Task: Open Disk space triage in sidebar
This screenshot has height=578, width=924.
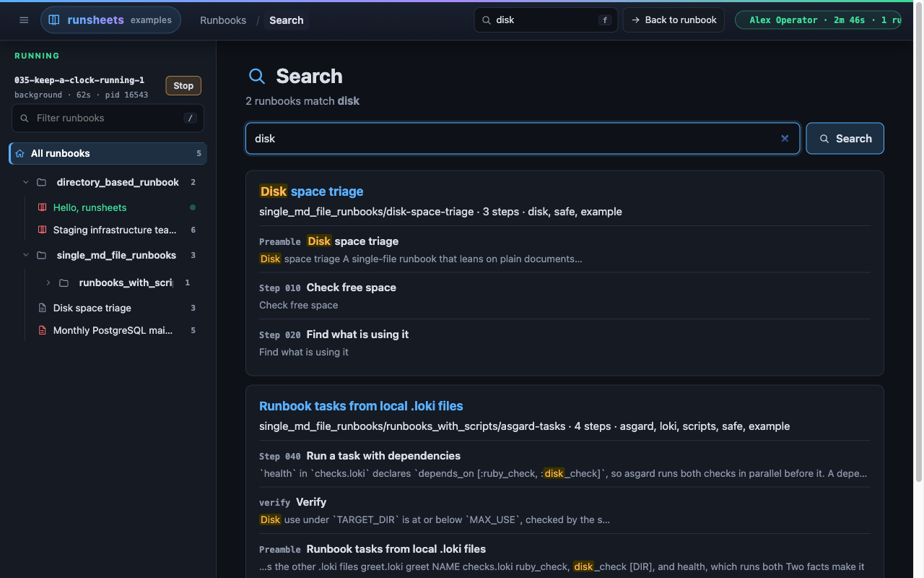Action: (x=115, y=308)
